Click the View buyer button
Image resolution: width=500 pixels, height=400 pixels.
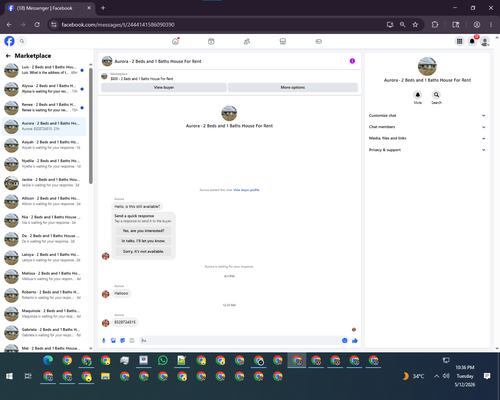[x=164, y=87]
